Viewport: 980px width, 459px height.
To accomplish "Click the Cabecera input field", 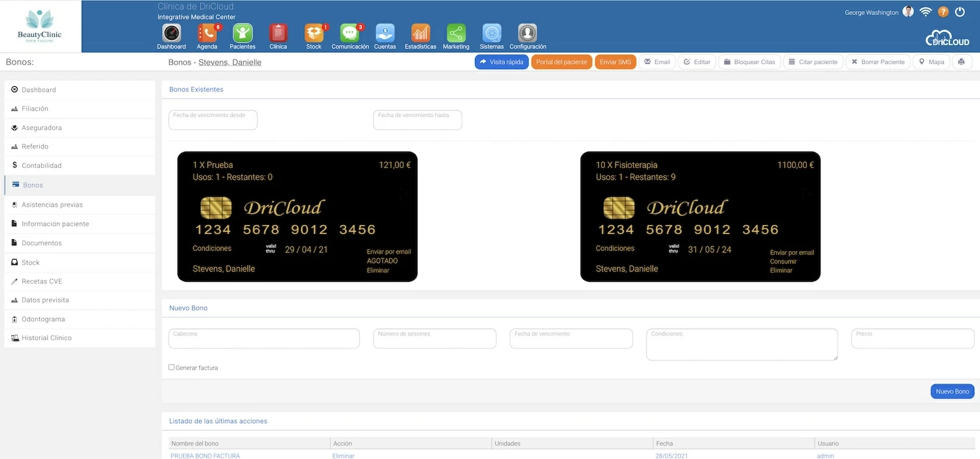I will (x=264, y=339).
